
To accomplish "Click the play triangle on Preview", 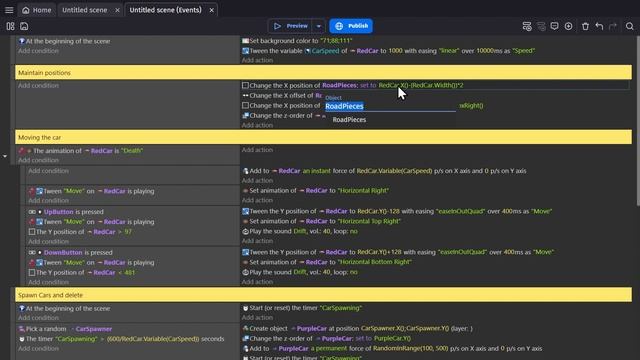I will (278, 26).
